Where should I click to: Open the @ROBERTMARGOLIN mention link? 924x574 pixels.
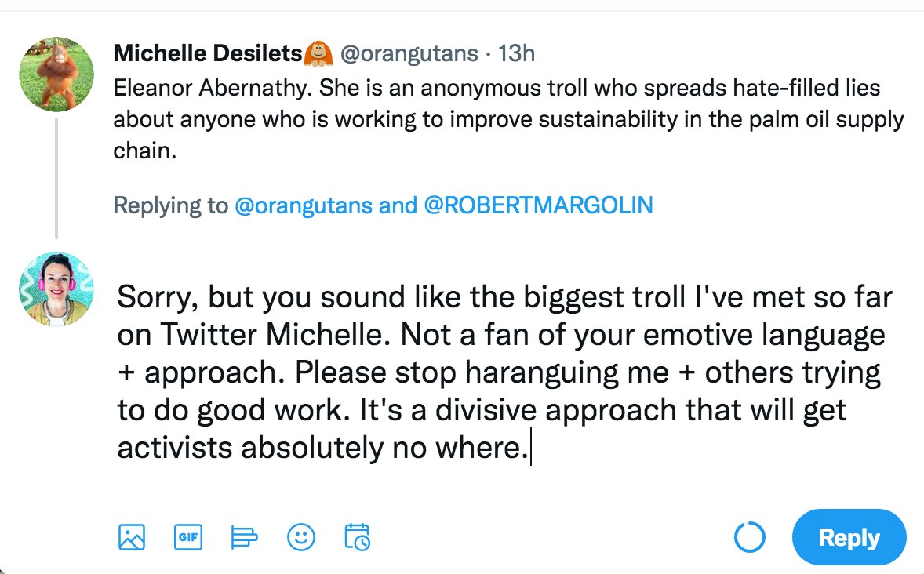[x=538, y=205]
